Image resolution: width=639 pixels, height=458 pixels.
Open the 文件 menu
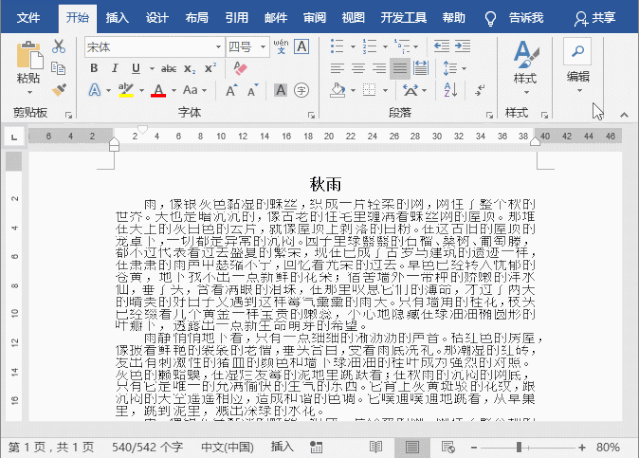click(x=29, y=18)
